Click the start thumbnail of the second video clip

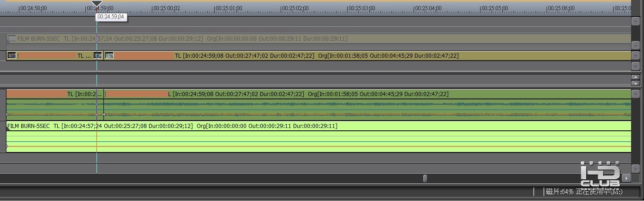[109, 55]
